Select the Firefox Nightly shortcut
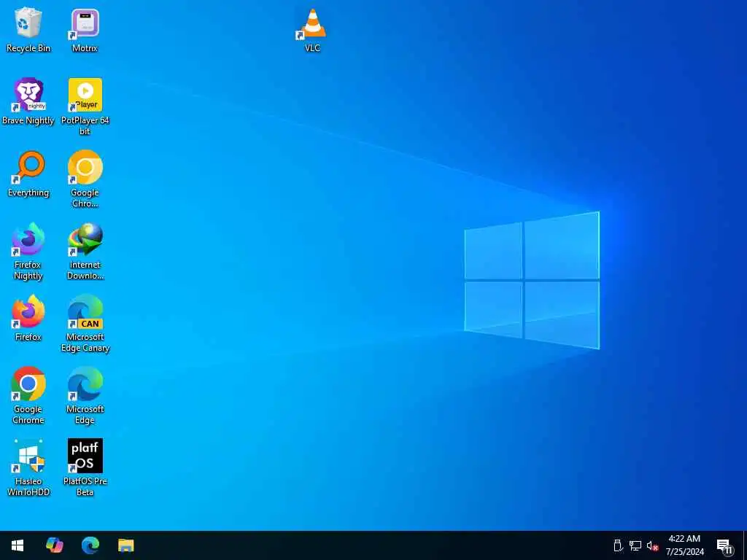 (28, 252)
